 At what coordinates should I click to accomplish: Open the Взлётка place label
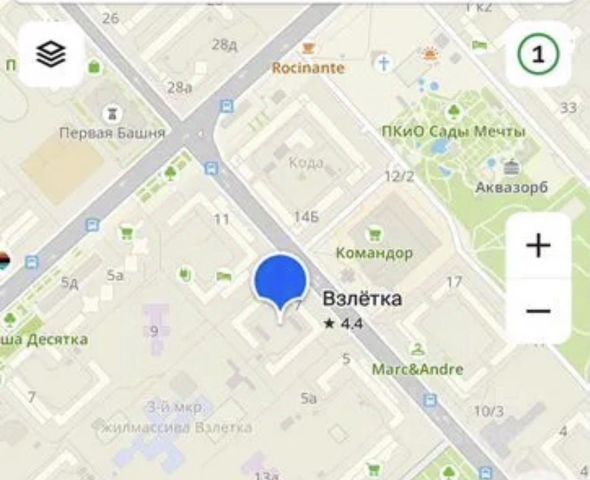pyautogui.click(x=362, y=299)
